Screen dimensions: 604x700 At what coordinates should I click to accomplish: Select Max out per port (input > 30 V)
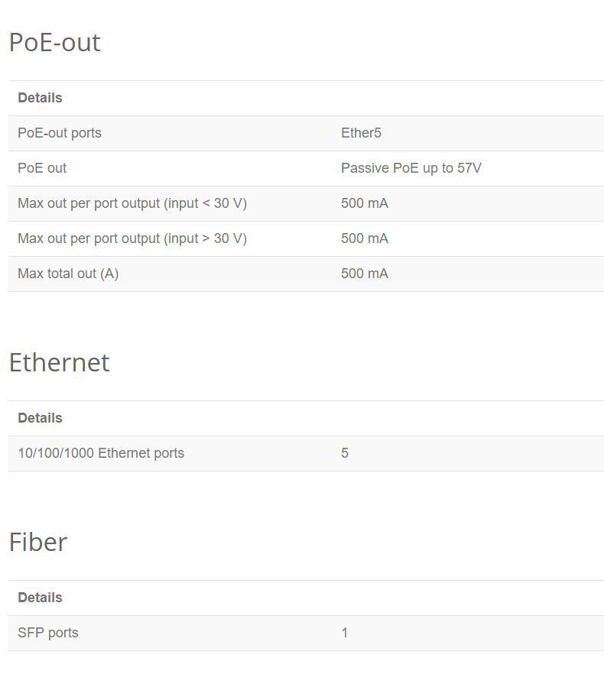coord(132,239)
